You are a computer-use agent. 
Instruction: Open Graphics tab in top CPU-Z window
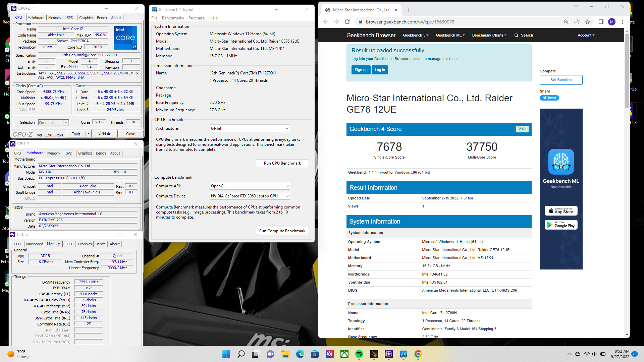coord(86,18)
